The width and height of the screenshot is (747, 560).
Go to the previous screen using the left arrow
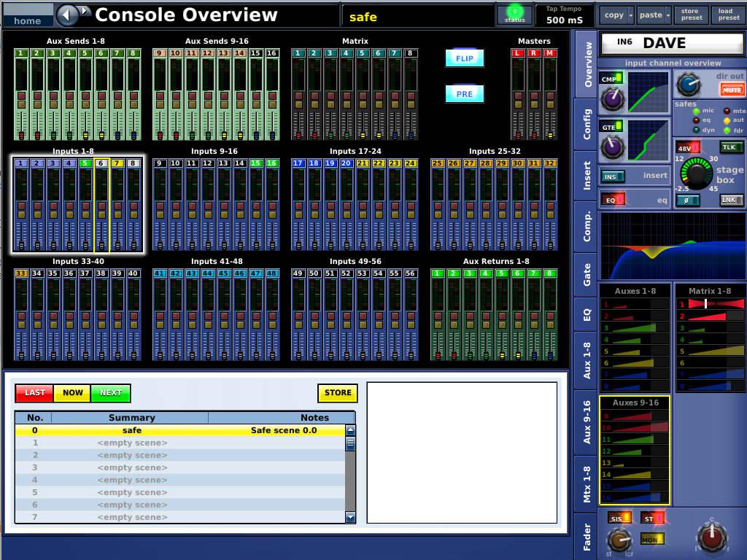[x=66, y=15]
